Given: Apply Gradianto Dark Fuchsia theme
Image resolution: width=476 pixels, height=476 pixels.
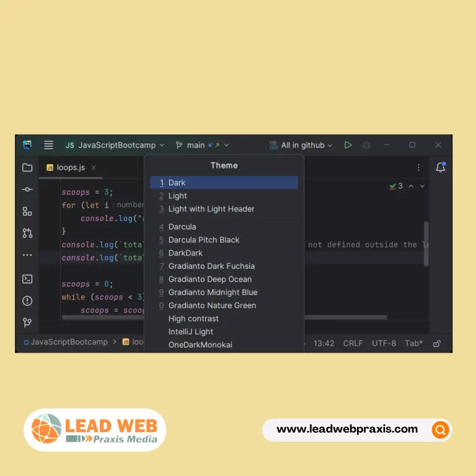Looking at the screenshot, I should point(224,266).
